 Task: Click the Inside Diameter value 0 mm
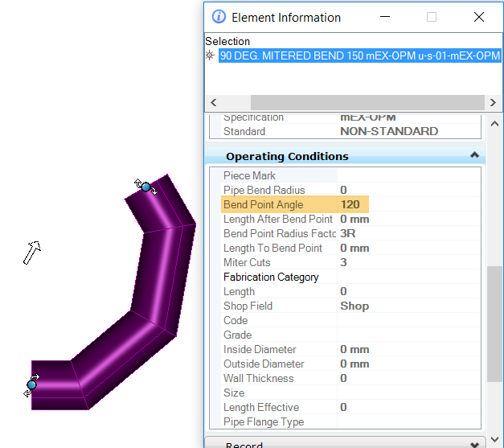tap(354, 349)
